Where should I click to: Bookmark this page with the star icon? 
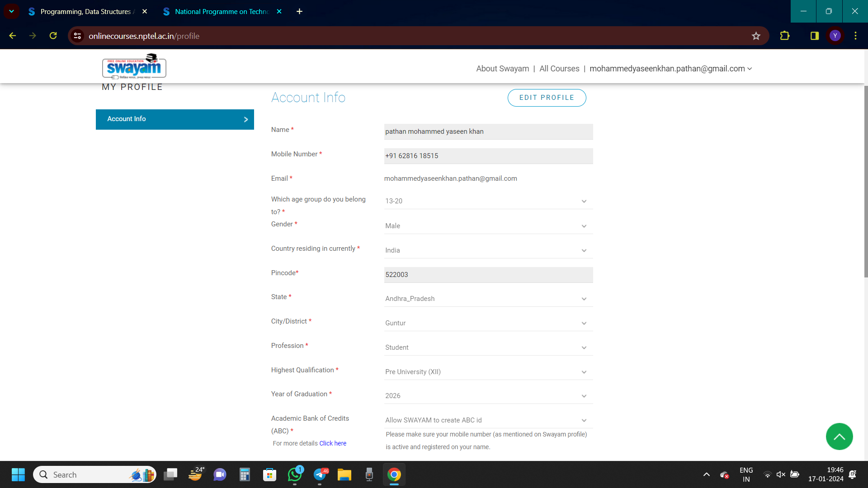[x=756, y=36]
